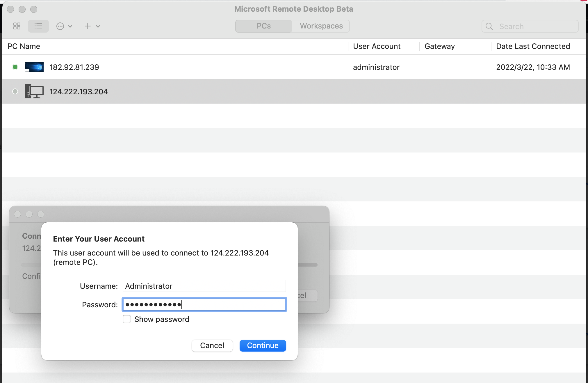Viewport: 588px width, 383px height.
Task: Sort by Date Last Connected column
Action: (x=533, y=46)
